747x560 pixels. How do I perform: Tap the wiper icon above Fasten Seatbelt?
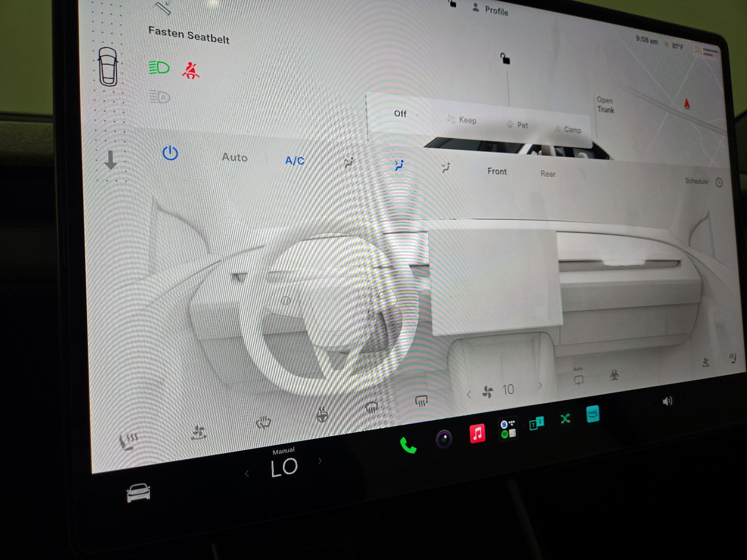click(164, 8)
